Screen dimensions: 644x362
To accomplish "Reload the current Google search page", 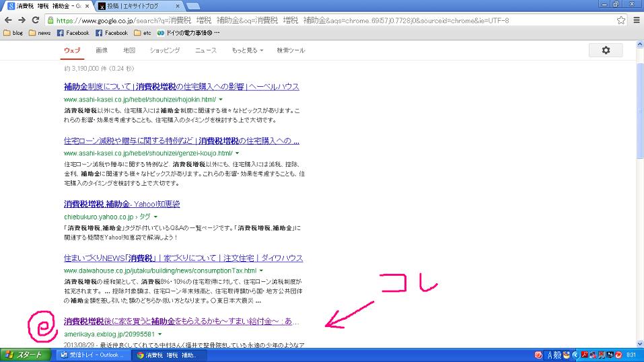I will (36, 20).
